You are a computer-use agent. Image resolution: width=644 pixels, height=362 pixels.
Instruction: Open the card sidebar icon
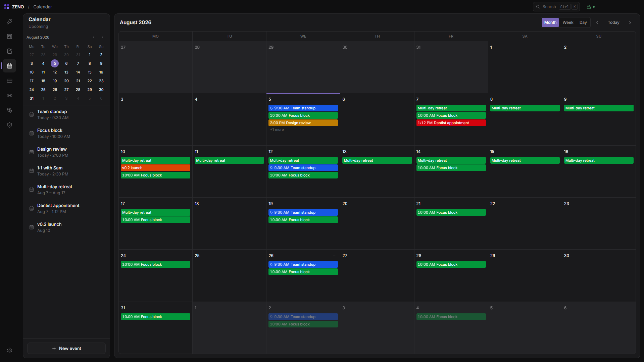click(9, 81)
